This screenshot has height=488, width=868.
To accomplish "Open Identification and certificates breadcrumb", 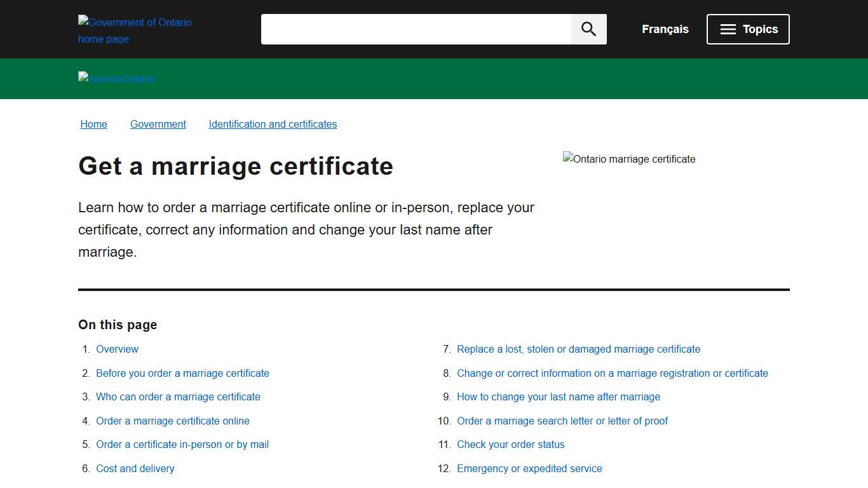I will [x=273, y=124].
